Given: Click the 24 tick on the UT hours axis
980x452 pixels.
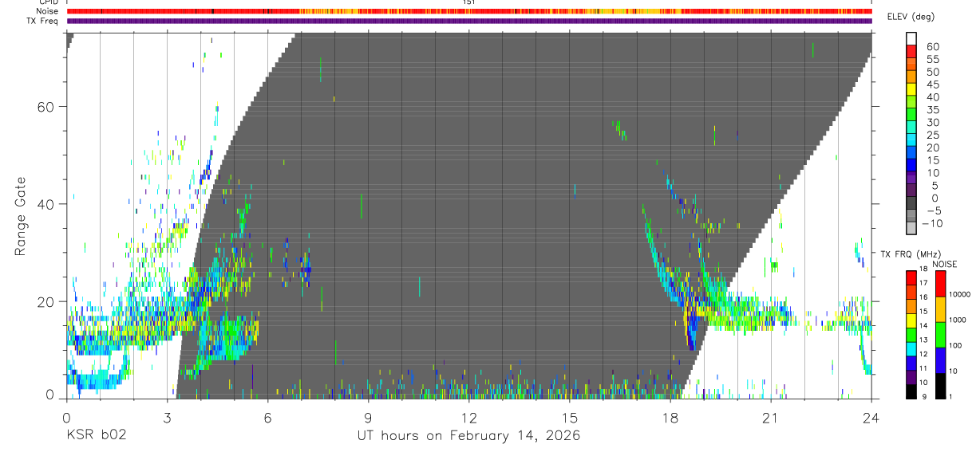Looking at the screenshot, I should pos(871,417).
